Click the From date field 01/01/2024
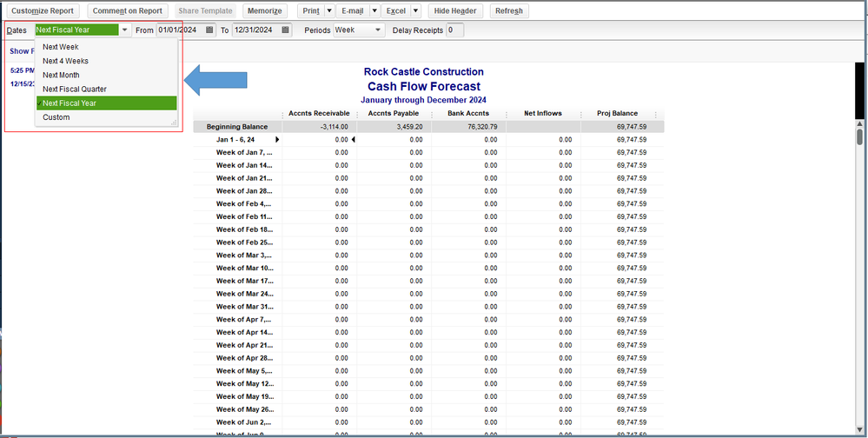 click(x=180, y=30)
